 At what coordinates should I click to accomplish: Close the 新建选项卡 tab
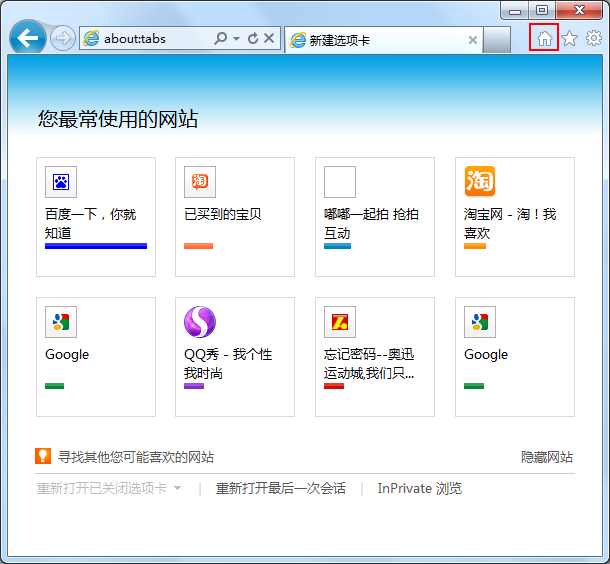pos(473,40)
